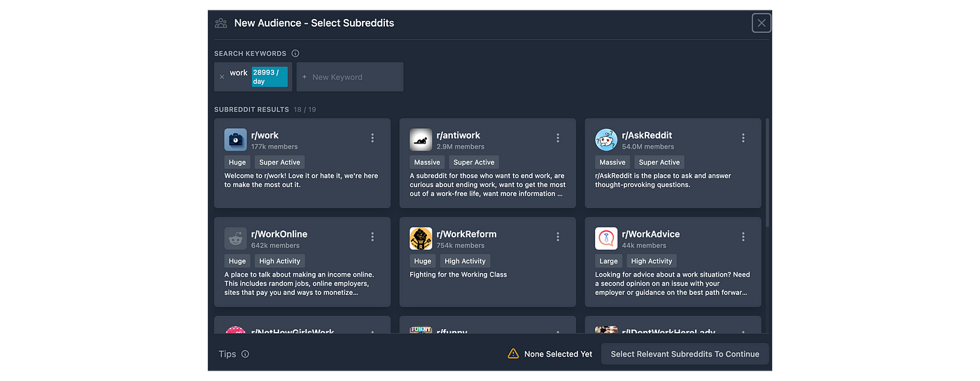Select the r/antiwork subreddit title
980x381 pixels.
pos(458,135)
